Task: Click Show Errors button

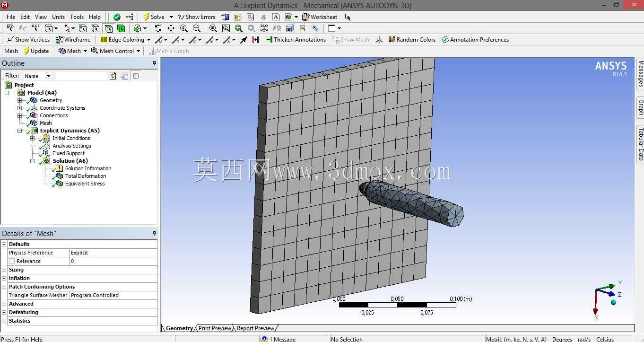Action: [x=196, y=17]
